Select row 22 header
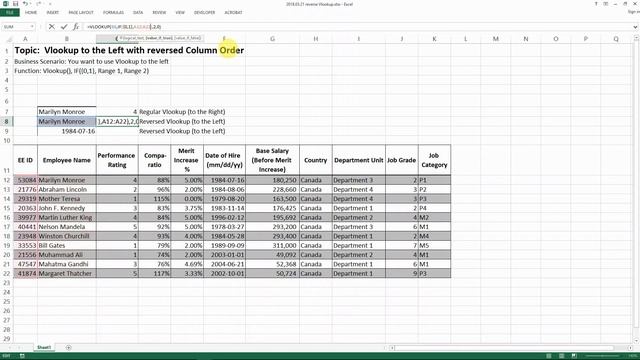The image size is (640, 360). (x=7, y=273)
